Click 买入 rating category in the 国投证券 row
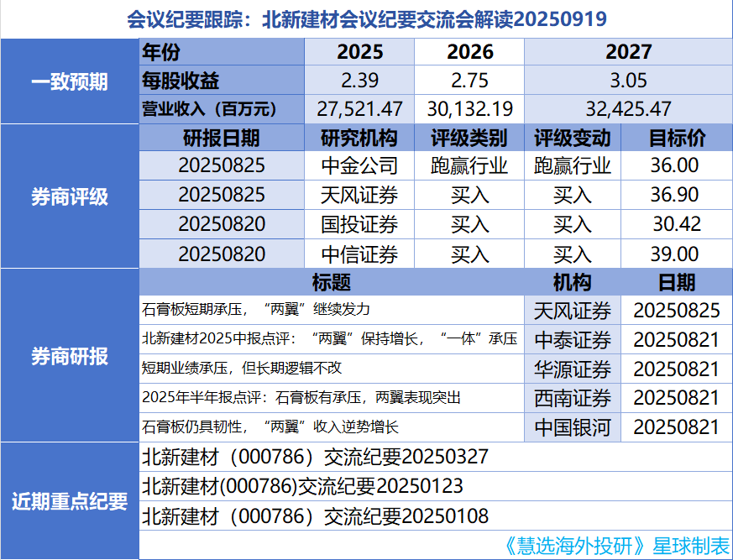Screen dimensions: 733x560 pyautogui.click(x=469, y=224)
